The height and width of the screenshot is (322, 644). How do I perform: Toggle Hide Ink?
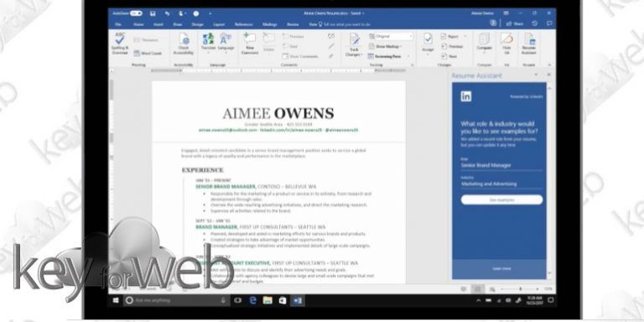point(506,43)
